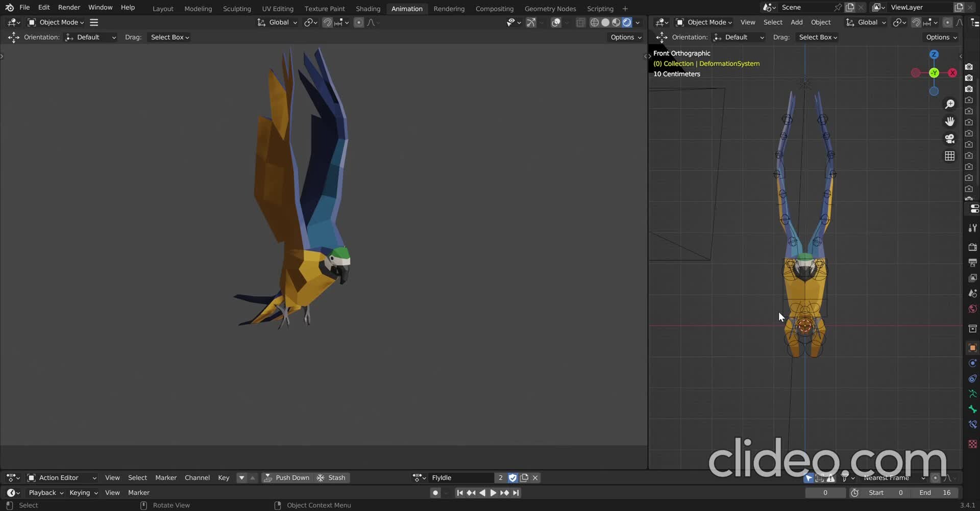The width and height of the screenshot is (980, 511).
Task: Select Rendered viewport shading mode
Action: click(627, 22)
